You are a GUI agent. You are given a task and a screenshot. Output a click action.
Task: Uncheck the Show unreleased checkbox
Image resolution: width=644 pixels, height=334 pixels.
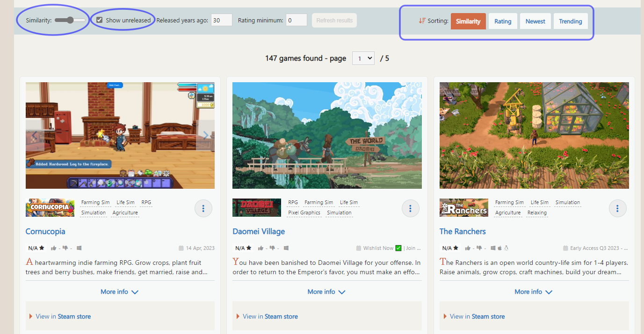click(x=100, y=20)
